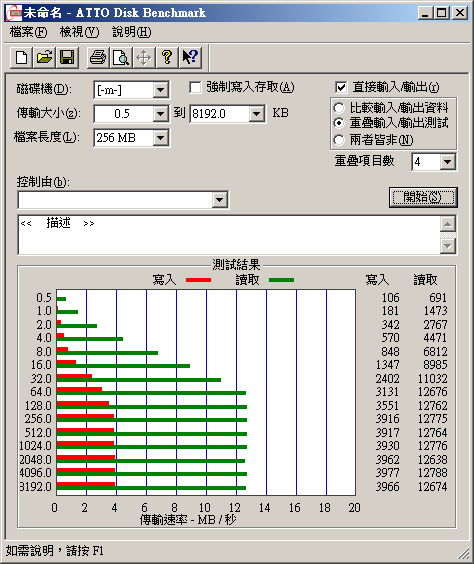474x564 pixels.
Task: Click the write value 3977 in results
Action: [x=388, y=473]
